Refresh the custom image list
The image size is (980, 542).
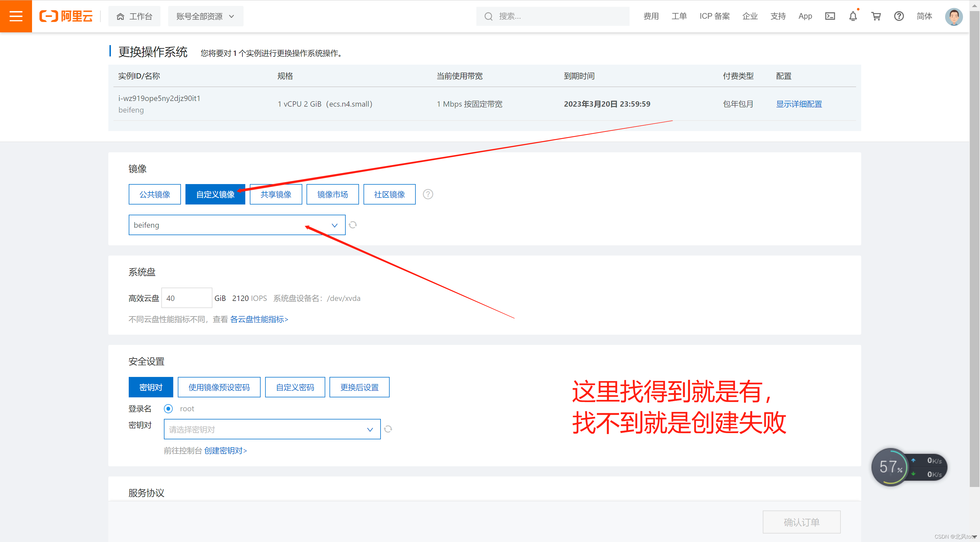coord(353,225)
